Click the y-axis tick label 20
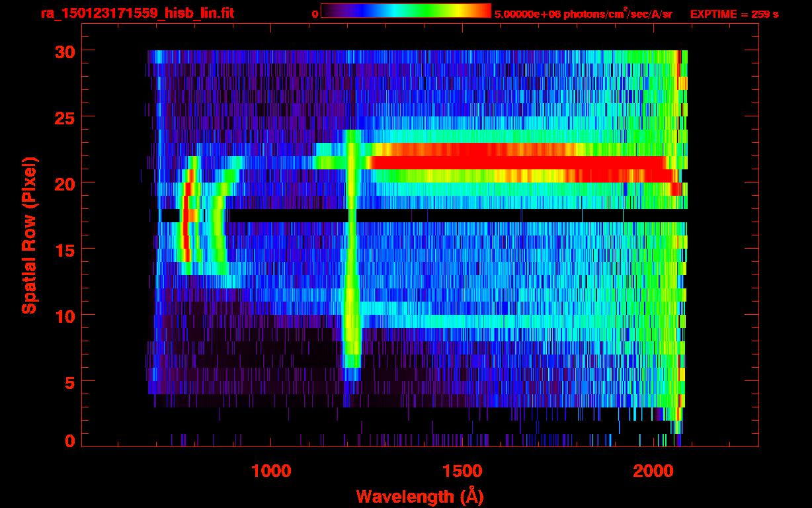812x508 pixels. click(x=65, y=183)
